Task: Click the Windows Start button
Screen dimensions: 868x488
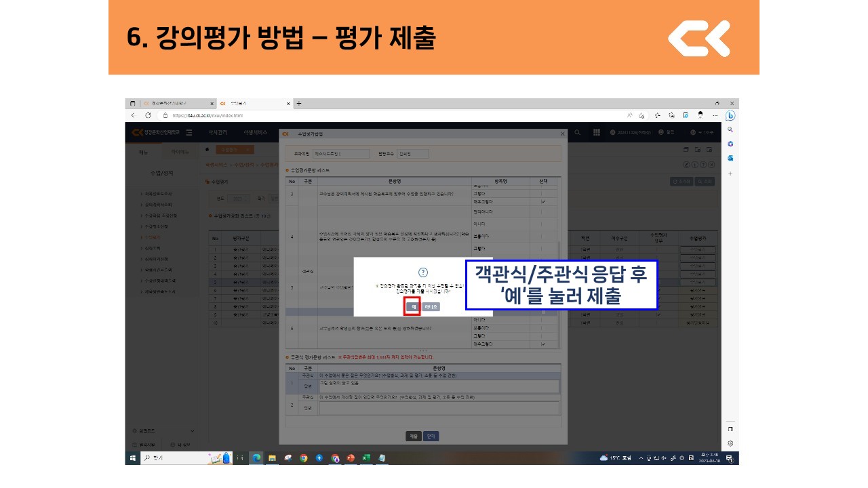Action: (132, 458)
